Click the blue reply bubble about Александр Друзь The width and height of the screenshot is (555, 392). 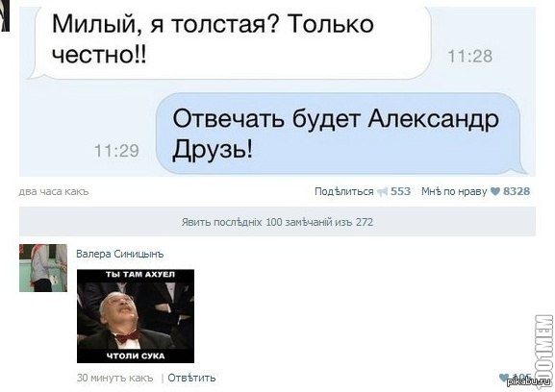tap(341, 134)
